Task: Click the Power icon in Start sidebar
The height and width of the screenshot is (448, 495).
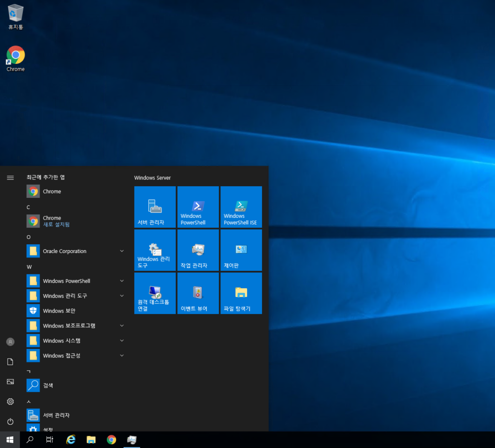Action: [x=10, y=421]
